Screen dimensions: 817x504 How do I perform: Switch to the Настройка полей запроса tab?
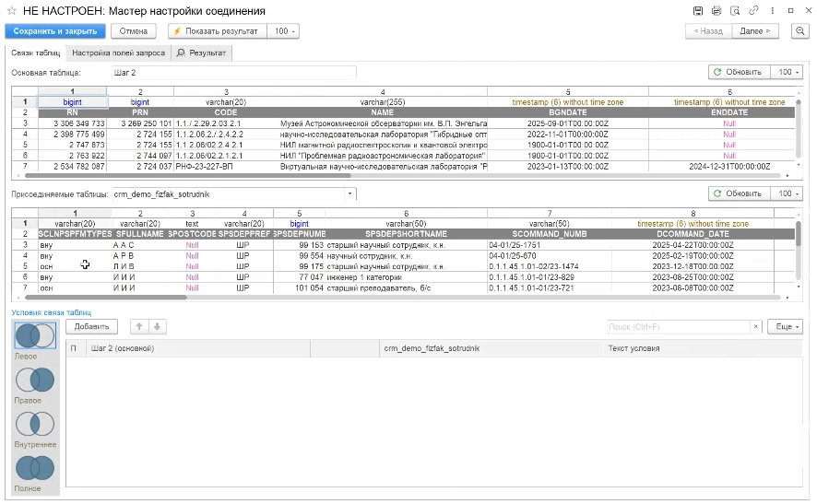(118, 53)
